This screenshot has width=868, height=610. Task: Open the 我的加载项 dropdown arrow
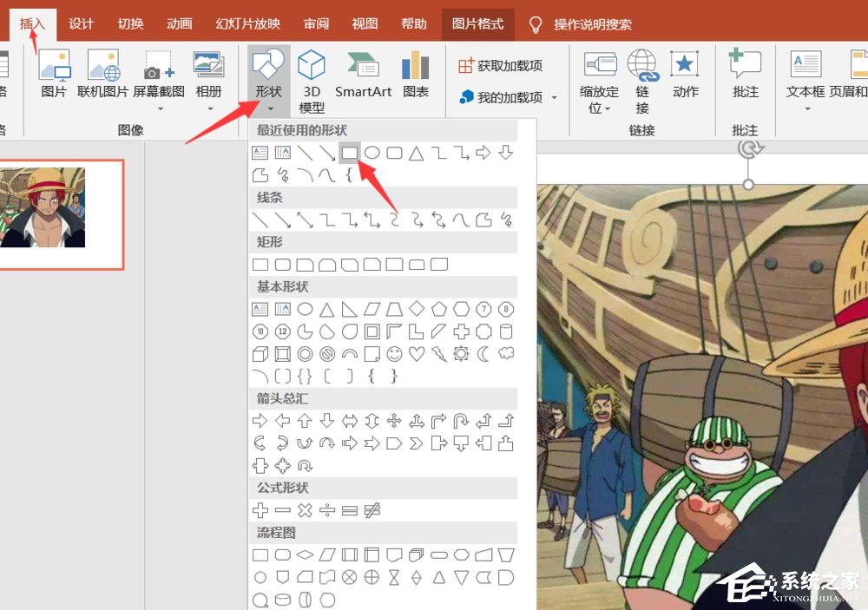555,98
